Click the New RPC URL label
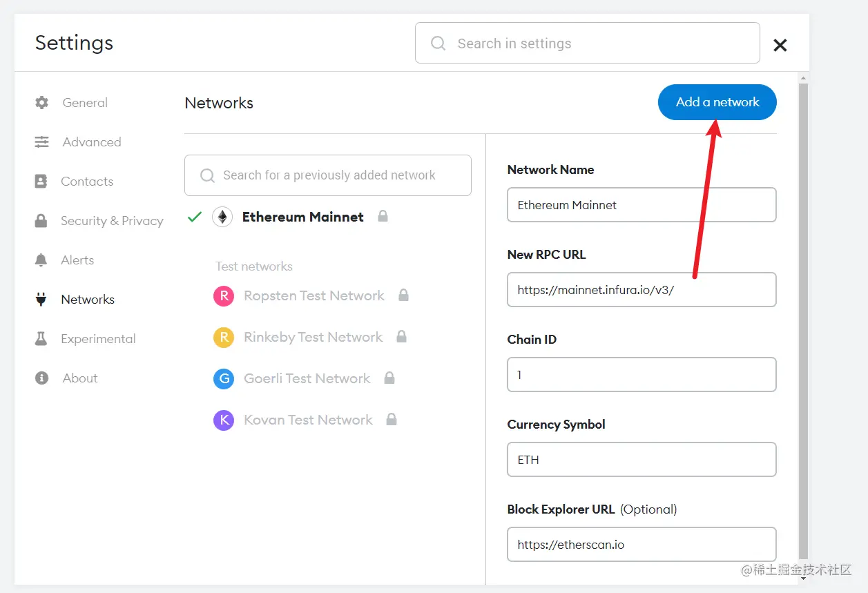This screenshot has width=868, height=593. pos(546,255)
